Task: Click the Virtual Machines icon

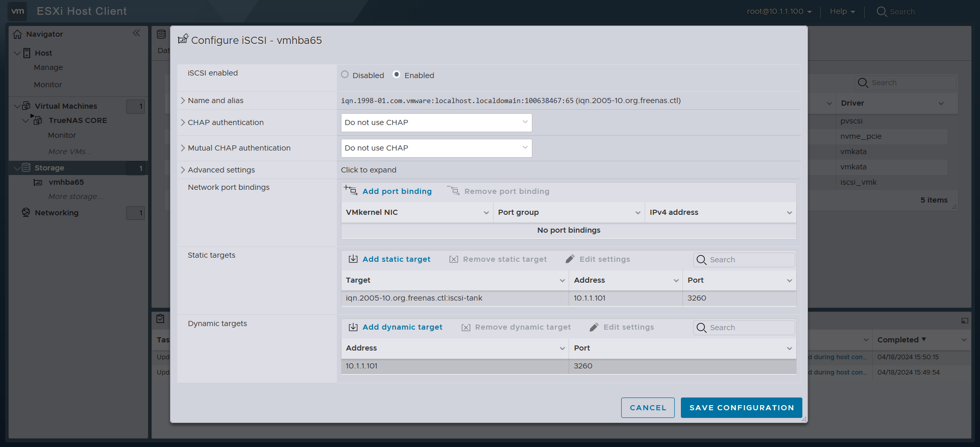Action: (27, 106)
